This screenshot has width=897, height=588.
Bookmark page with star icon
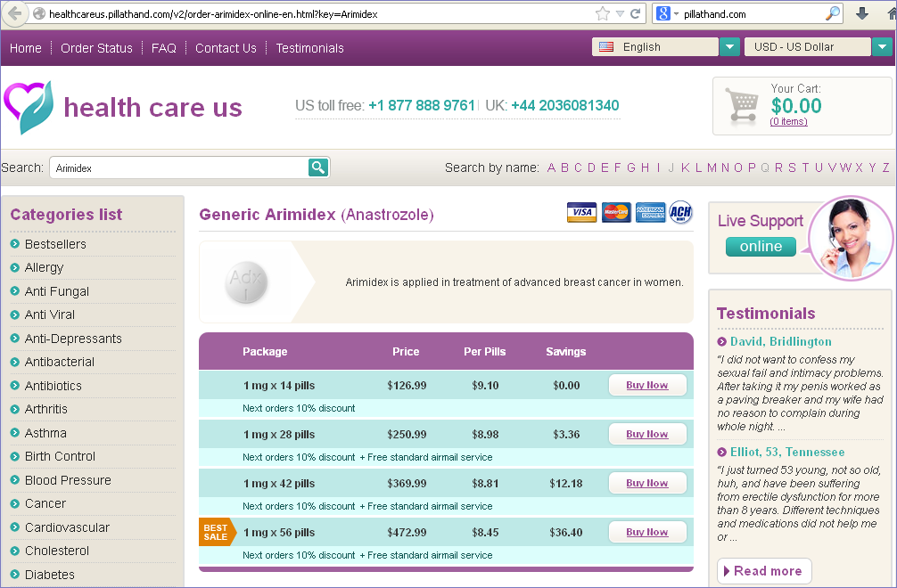(603, 13)
